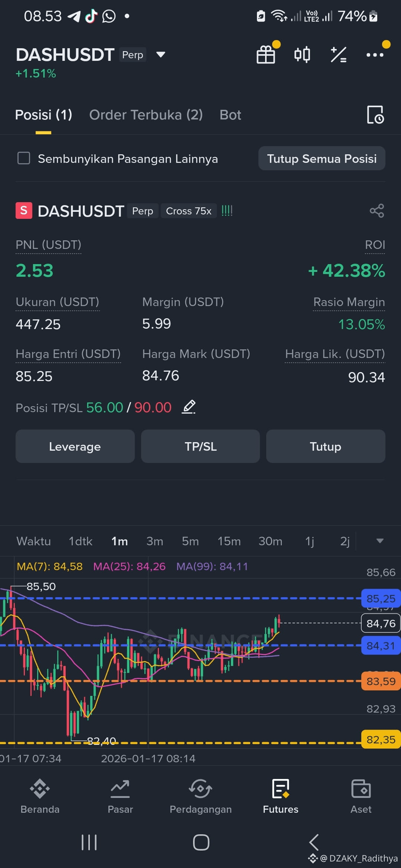The image size is (401, 868).
Task: Open the profit calculator icon
Action: (339, 55)
